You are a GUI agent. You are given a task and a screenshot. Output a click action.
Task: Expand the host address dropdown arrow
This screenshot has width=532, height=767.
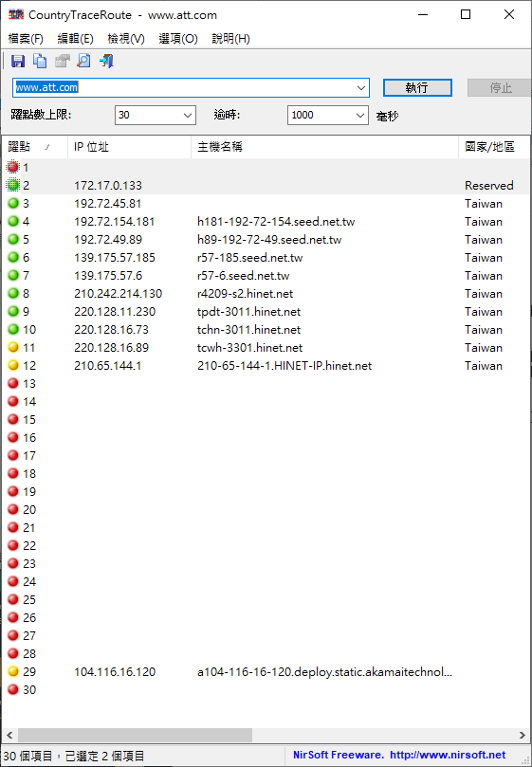click(x=361, y=88)
